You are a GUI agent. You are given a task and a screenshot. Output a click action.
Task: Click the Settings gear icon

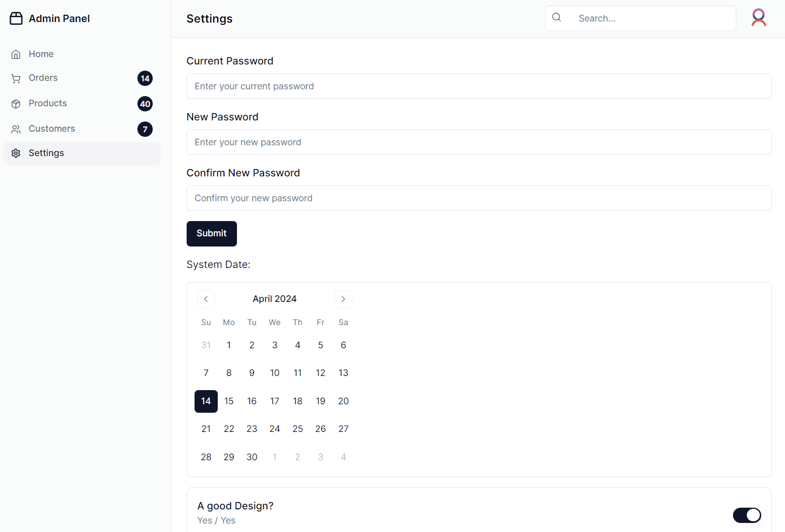16,153
